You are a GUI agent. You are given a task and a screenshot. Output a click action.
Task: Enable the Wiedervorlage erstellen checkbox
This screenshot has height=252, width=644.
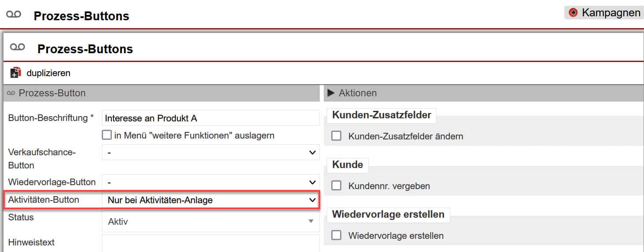point(337,235)
